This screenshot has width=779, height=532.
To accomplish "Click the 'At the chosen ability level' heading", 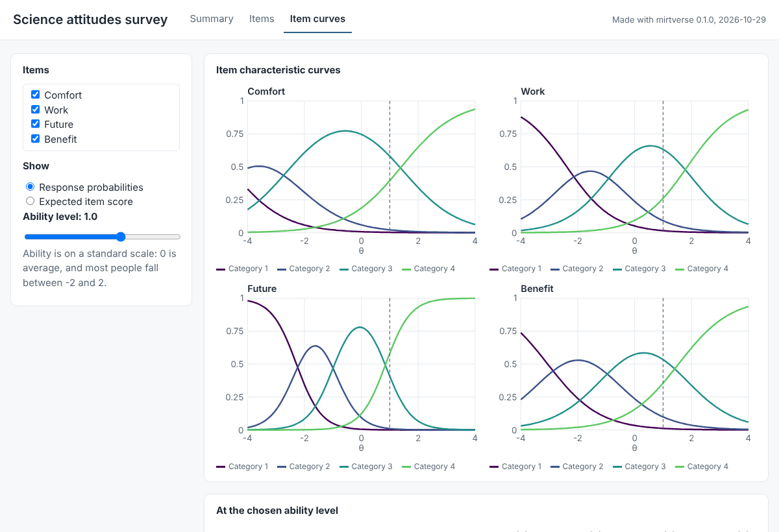I will pyautogui.click(x=277, y=511).
